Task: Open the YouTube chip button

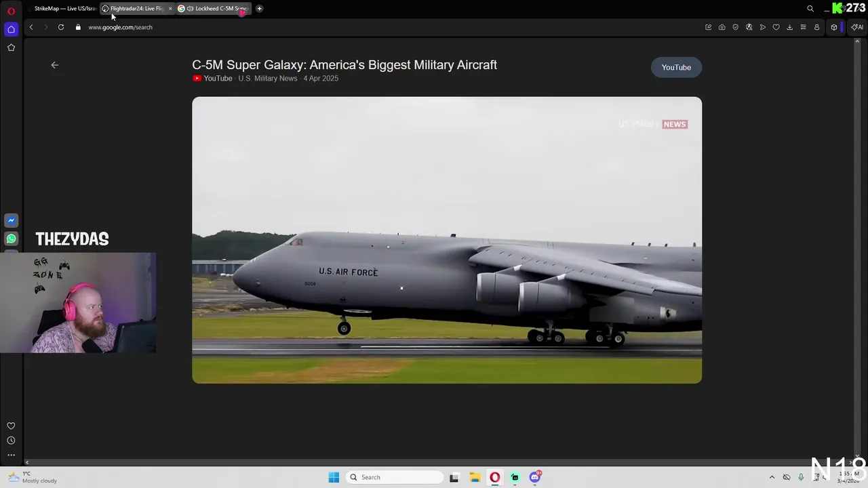Action: (676, 67)
